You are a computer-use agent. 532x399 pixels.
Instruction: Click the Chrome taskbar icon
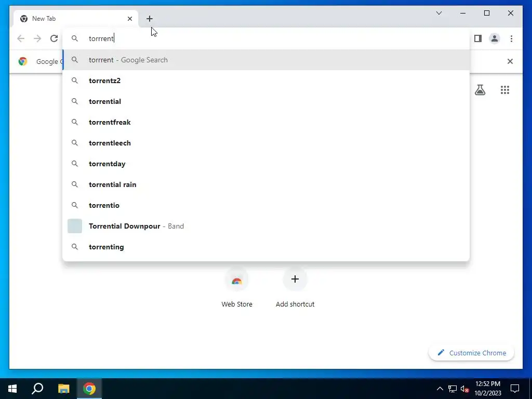point(89,389)
